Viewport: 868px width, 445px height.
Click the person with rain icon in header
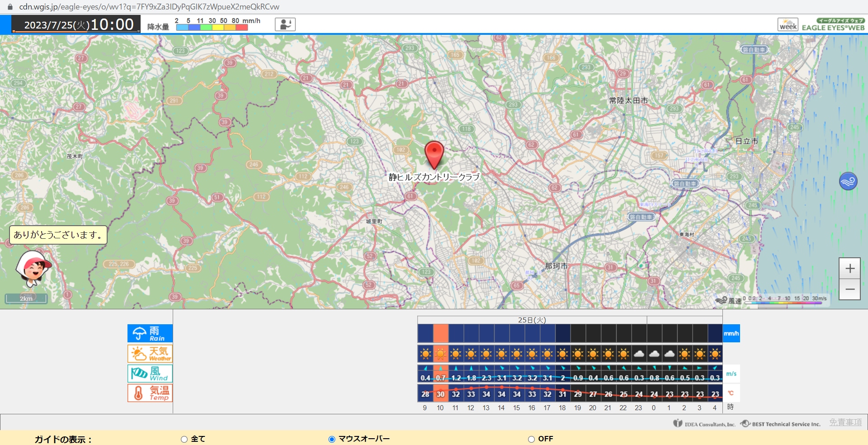(285, 24)
